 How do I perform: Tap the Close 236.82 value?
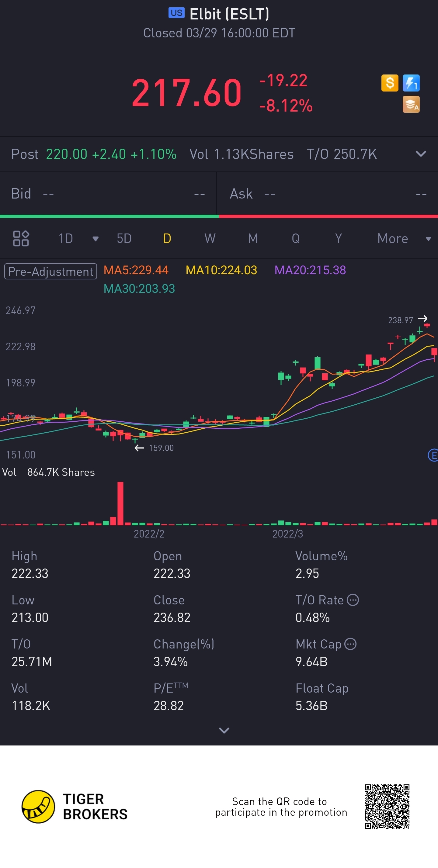click(172, 618)
